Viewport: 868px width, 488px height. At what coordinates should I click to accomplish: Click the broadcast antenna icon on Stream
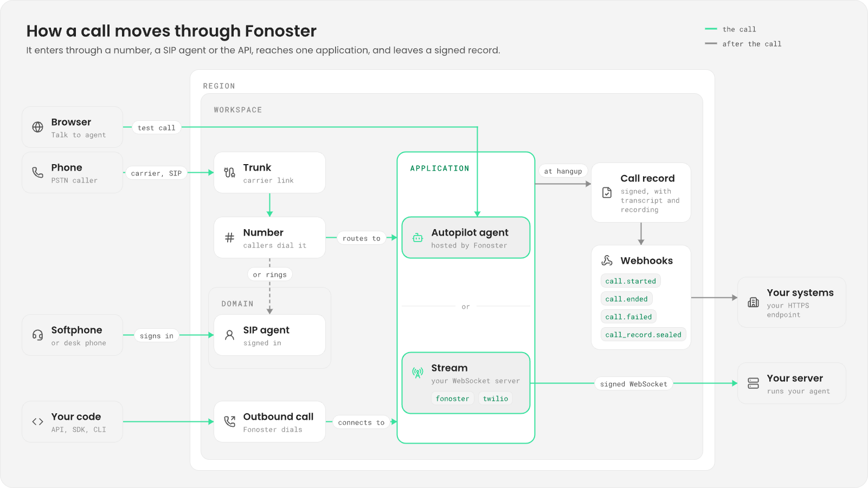coord(417,373)
